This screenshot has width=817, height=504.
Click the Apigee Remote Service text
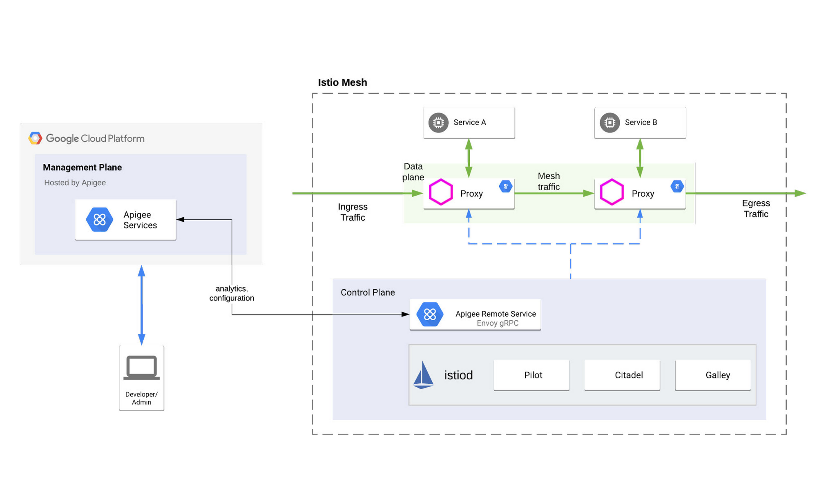pyautogui.click(x=496, y=314)
